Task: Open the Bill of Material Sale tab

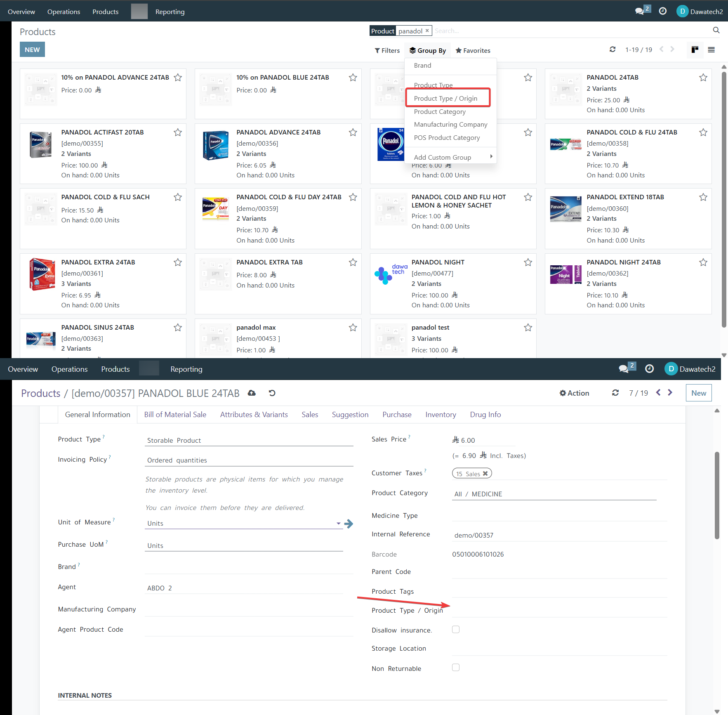Action: click(175, 415)
